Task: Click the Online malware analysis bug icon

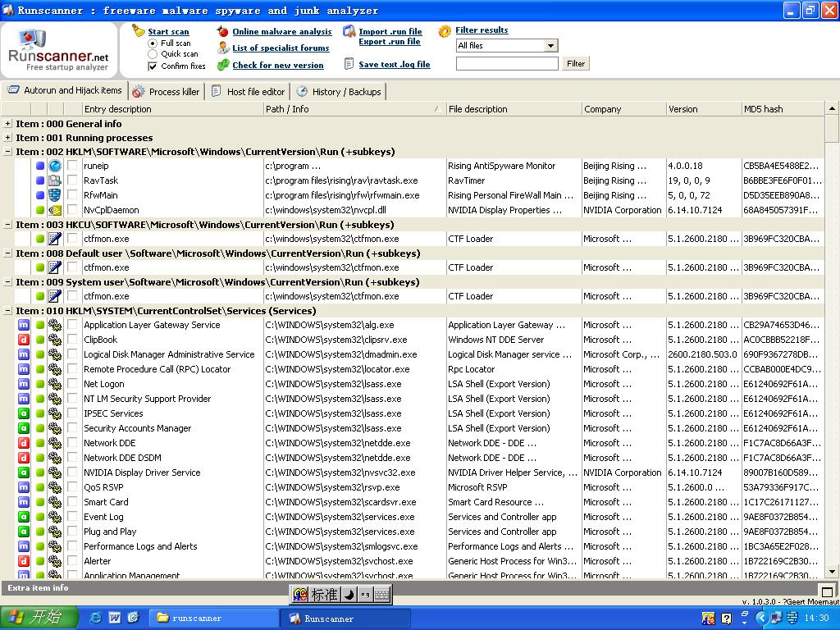Action: click(x=222, y=31)
